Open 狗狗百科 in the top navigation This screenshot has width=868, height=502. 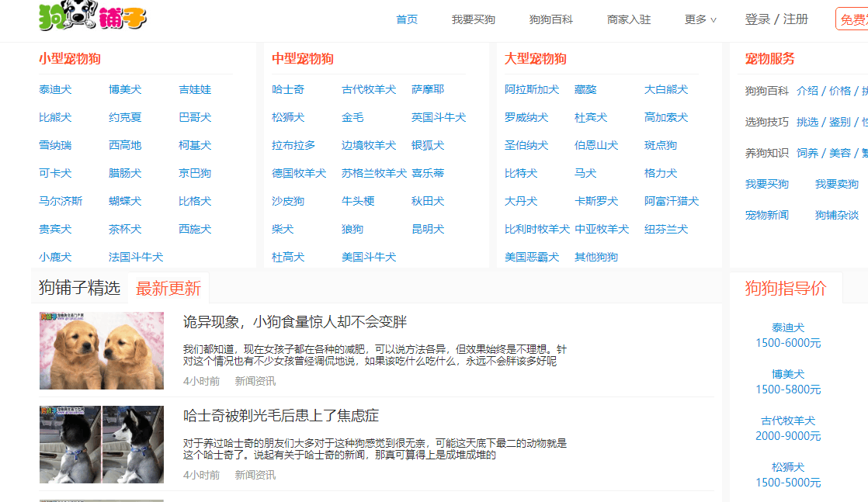pyautogui.click(x=550, y=19)
